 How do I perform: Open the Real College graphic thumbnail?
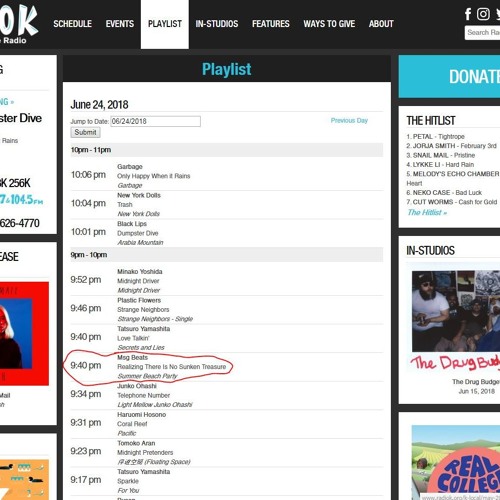[456, 462]
